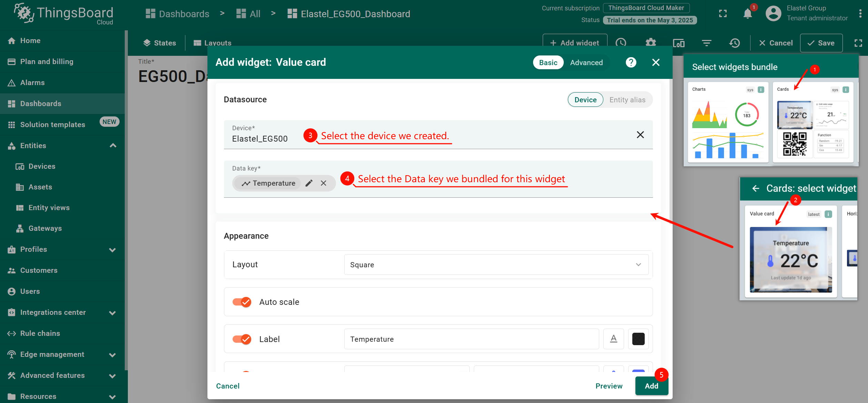Open the widget help question mark
The image size is (868, 403).
[631, 62]
